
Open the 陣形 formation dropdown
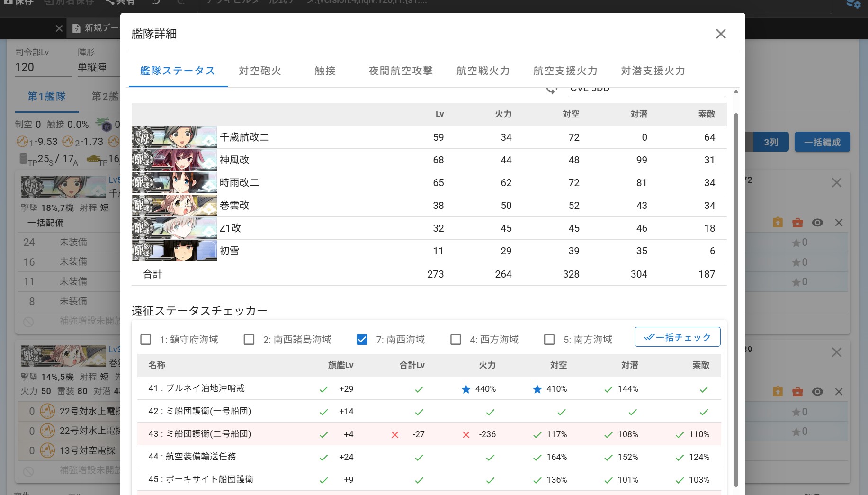coord(97,67)
